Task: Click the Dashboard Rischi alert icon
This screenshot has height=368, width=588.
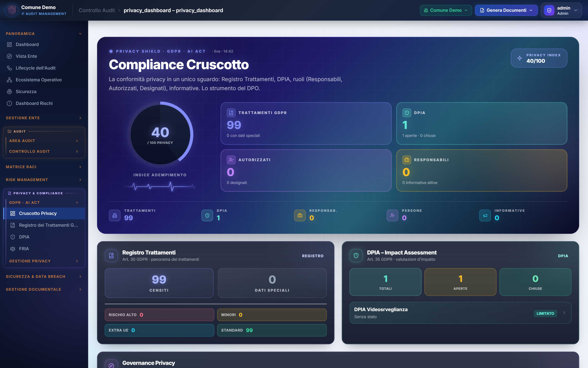Action: point(9,103)
